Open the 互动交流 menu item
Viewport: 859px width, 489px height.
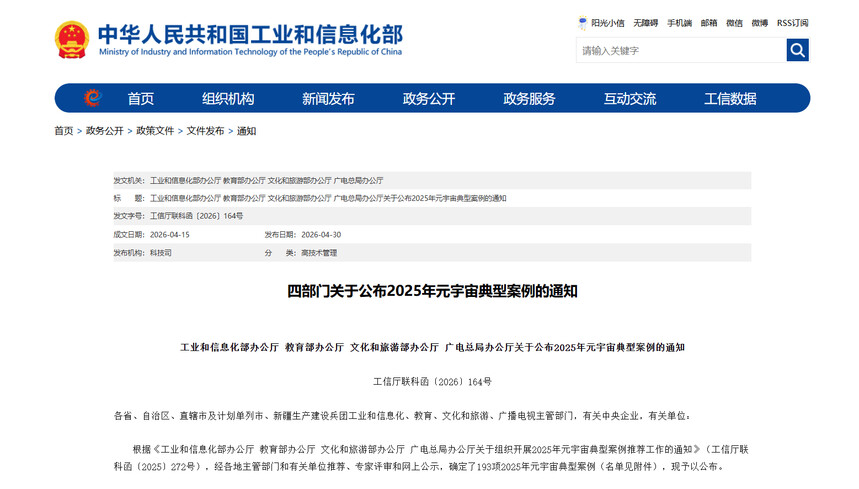[x=629, y=99]
